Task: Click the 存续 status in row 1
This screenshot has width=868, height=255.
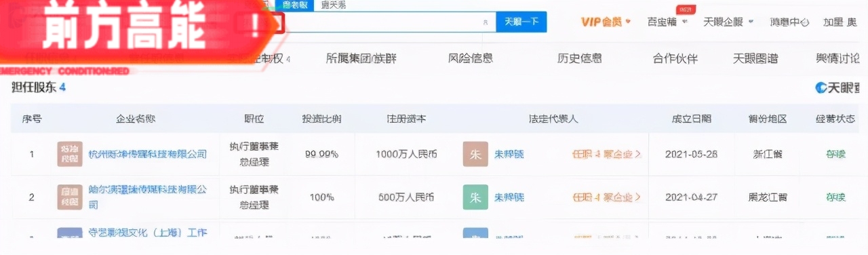Action: tap(835, 154)
